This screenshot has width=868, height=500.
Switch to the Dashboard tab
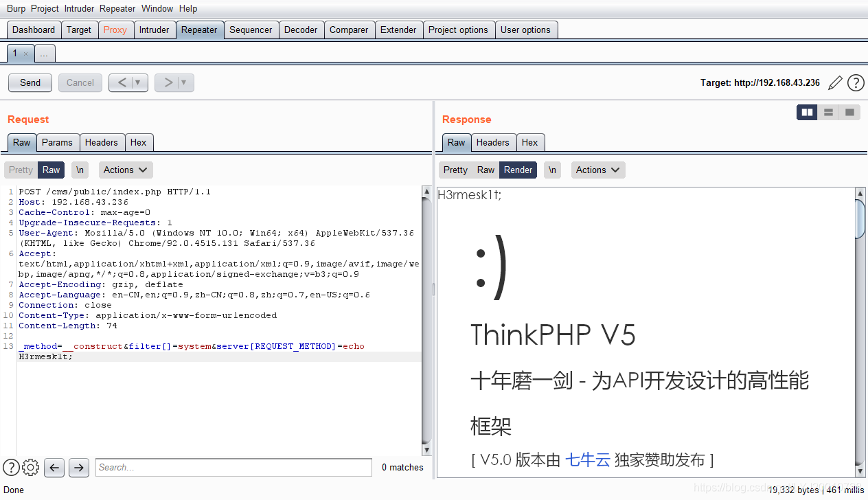tap(34, 30)
